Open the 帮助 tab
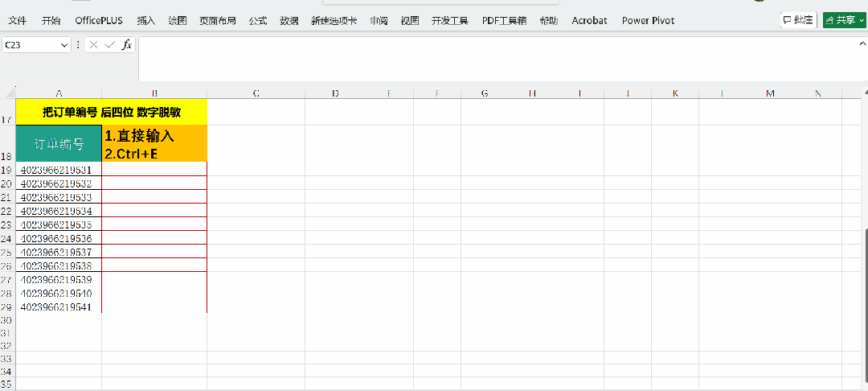This screenshot has height=391, width=868. point(549,20)
